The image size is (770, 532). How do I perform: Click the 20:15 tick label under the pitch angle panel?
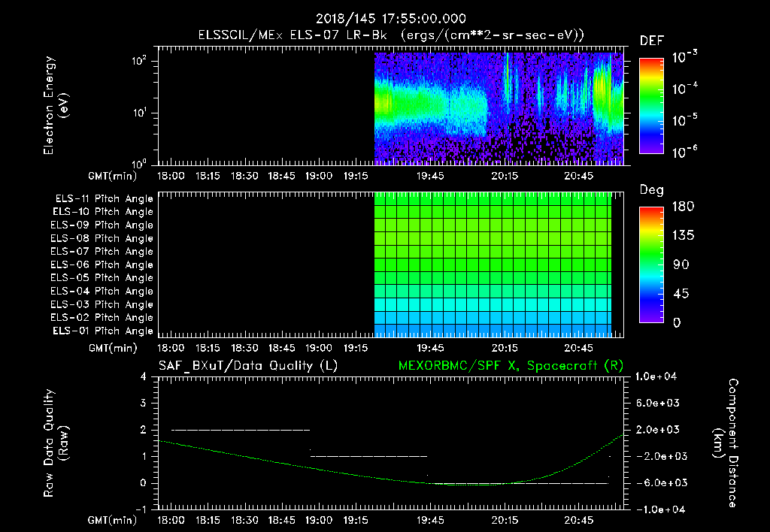pyautogui.click(x=505, y=349)
